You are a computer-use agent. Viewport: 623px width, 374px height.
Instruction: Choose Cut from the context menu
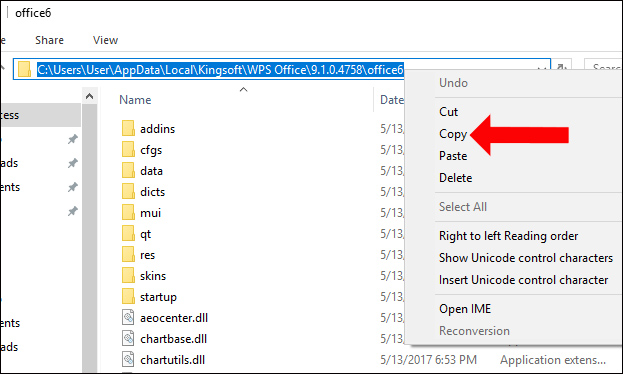pos(449,112)
